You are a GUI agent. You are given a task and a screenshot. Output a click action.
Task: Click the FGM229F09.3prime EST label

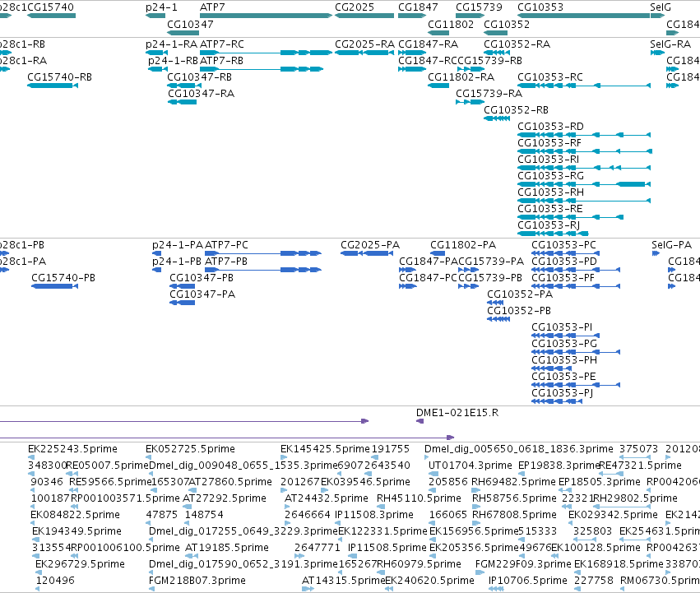pos(523,564)
